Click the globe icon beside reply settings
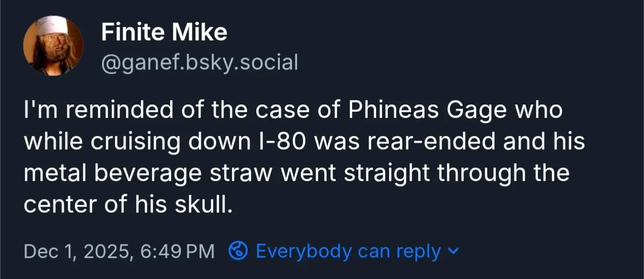Viewport: 644px width, 279px height. [x=238, y=251]
